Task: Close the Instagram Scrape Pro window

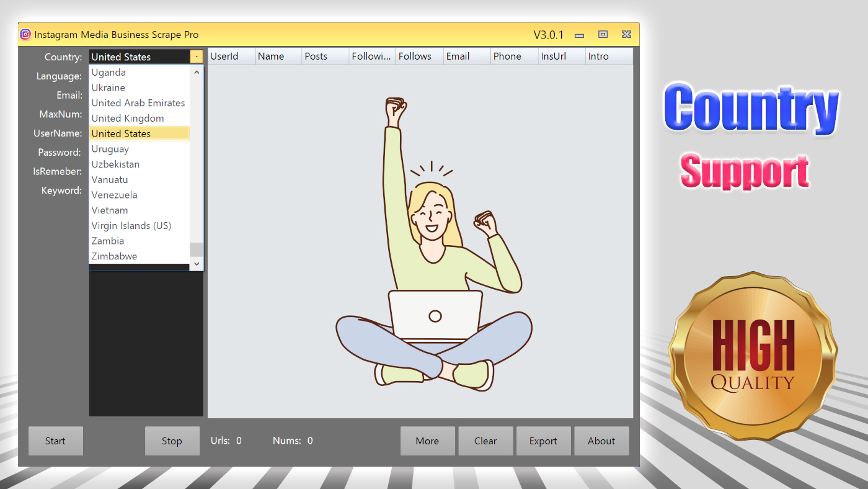Action: (626, 35)
